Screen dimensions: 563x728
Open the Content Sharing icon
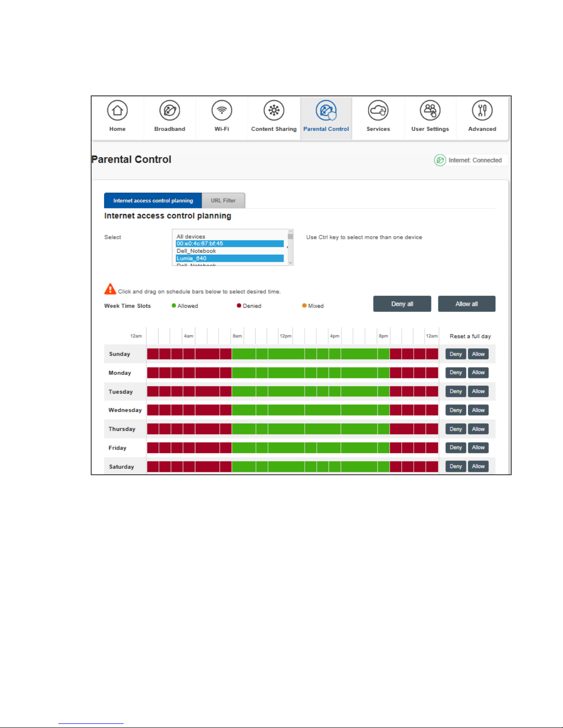tap(274, 111)
